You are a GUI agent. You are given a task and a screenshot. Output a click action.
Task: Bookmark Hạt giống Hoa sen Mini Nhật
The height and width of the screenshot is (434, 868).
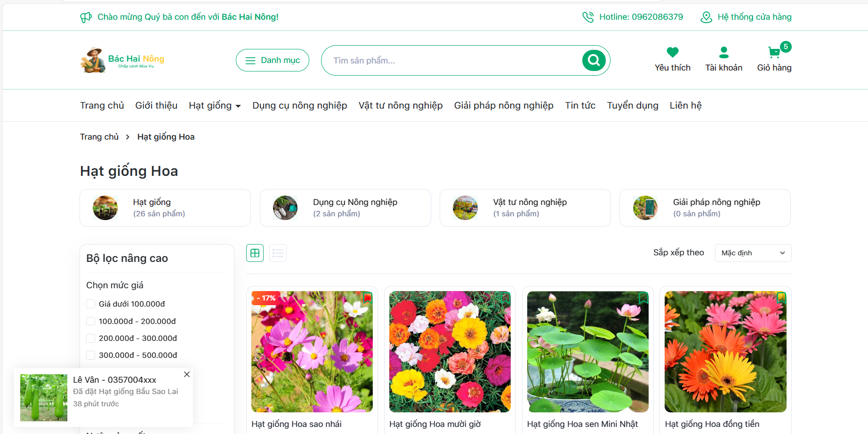click(x=643, y=297)
